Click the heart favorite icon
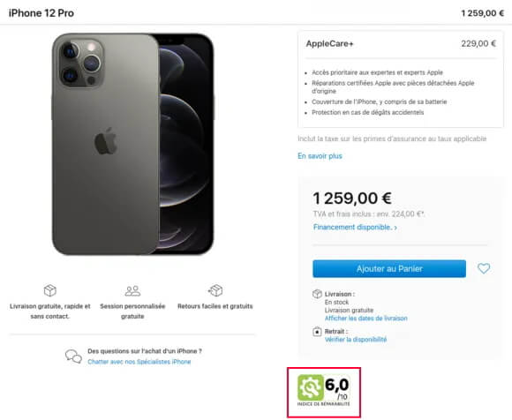This screenshot has height=420, width=512. coord(484,268)
